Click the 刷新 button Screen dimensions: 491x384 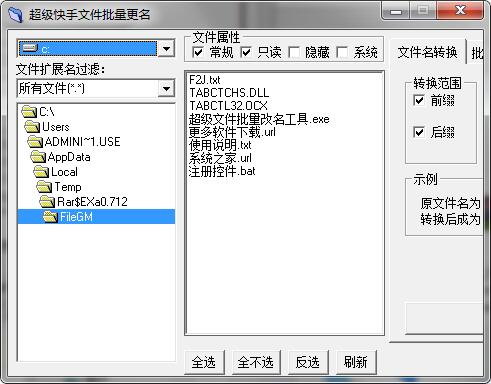tap(356, 362)
